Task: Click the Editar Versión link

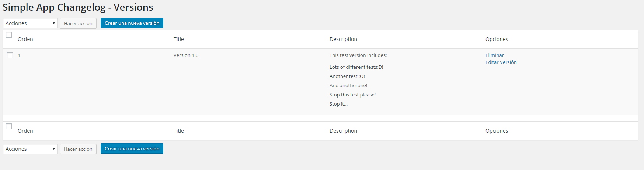Action: pos(501,62)
